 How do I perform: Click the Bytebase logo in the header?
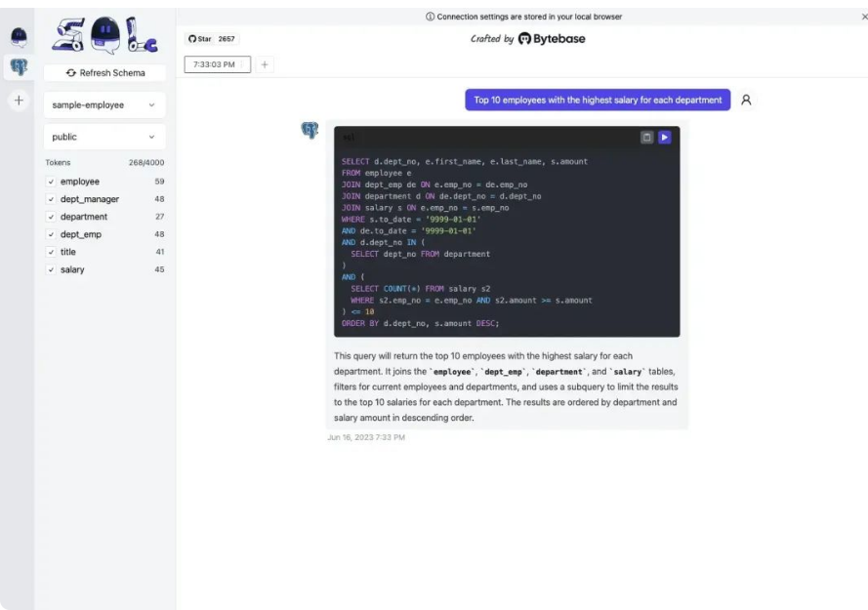pos(526,38)
